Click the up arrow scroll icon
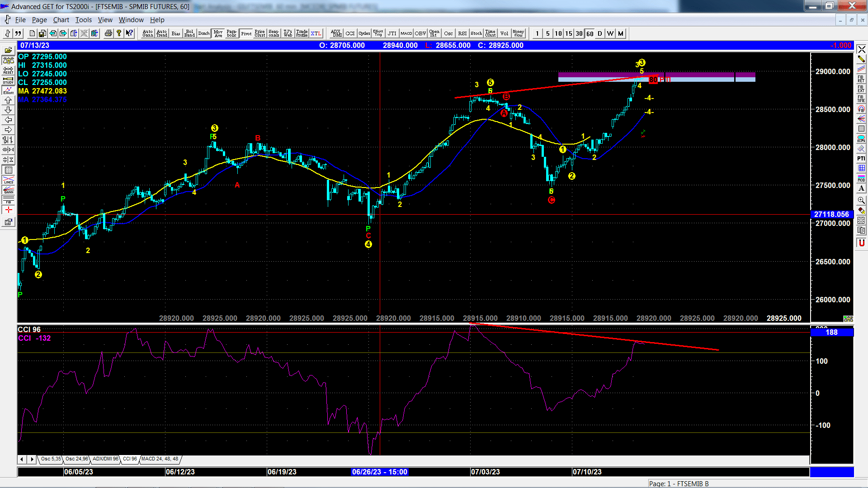This screenshot has width=868, height=488. [x=8, y=100]
